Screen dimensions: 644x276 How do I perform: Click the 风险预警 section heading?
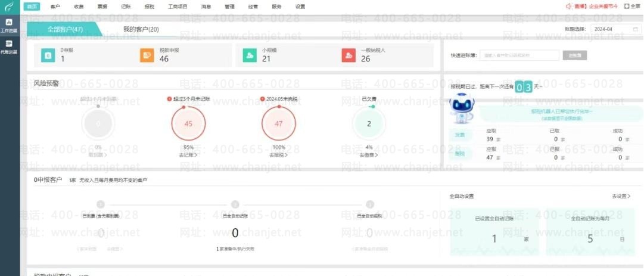coord(46,83)
